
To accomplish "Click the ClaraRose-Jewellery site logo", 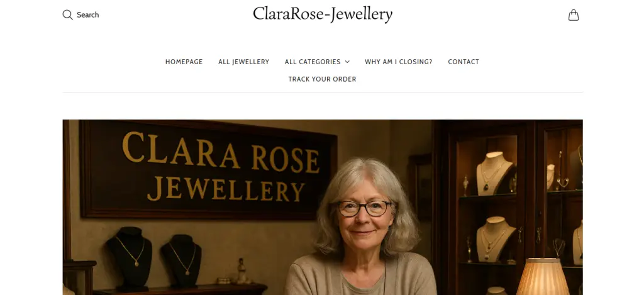I will click(323, 14).
